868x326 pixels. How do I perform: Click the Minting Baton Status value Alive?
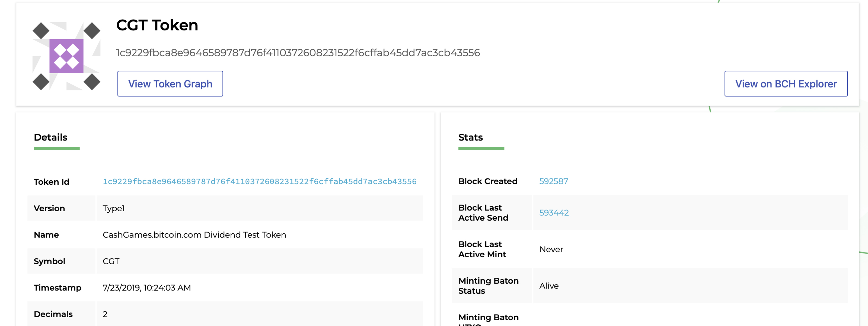pyautogui.click(x=548, y=286)
